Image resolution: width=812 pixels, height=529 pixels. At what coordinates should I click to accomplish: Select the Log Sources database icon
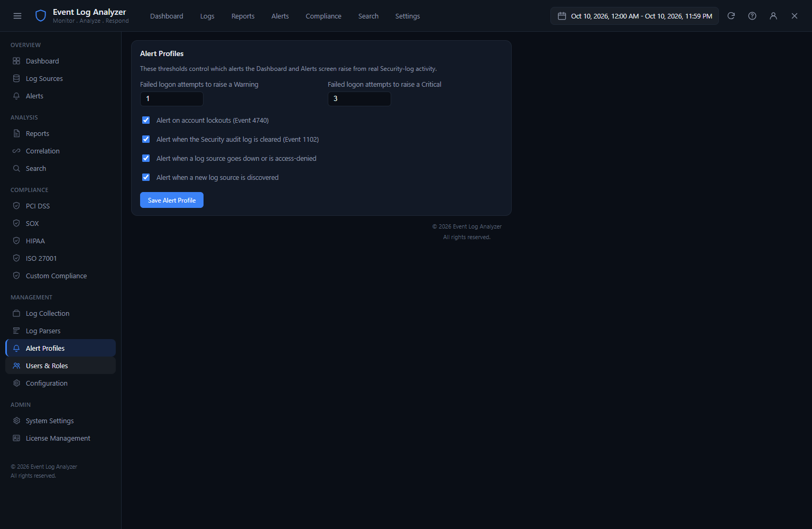click(x=16, y=78)
